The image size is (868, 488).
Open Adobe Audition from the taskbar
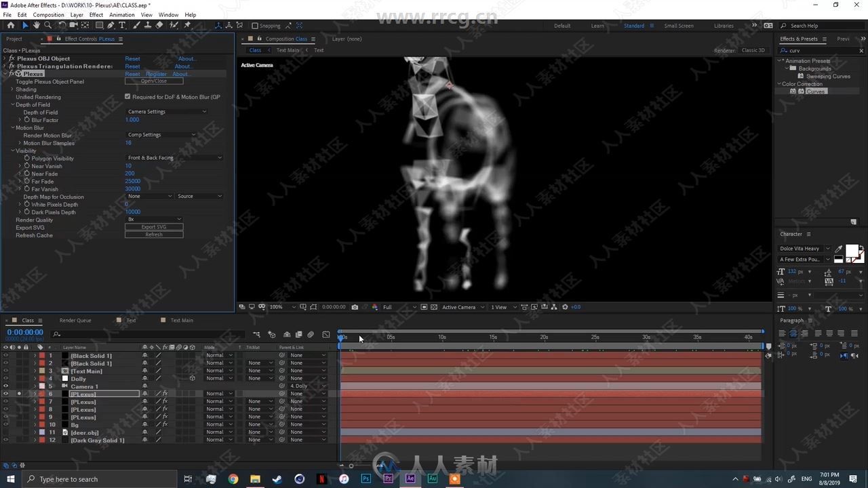pos(432,479)
